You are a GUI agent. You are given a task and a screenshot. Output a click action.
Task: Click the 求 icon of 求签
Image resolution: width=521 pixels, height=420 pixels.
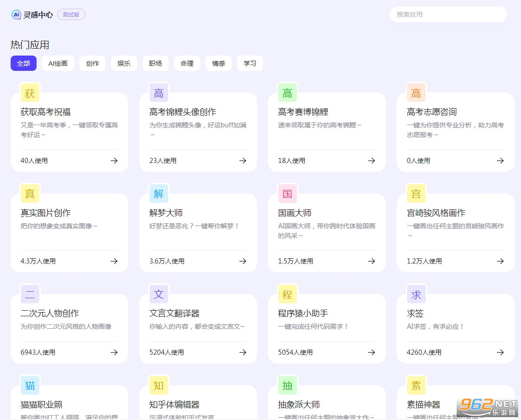(x=416, y=294)
